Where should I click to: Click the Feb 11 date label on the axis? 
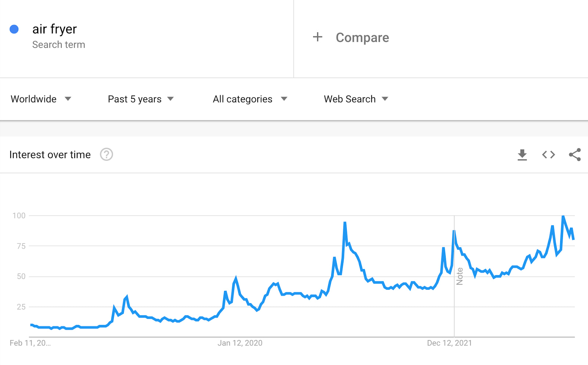[29, 343]
